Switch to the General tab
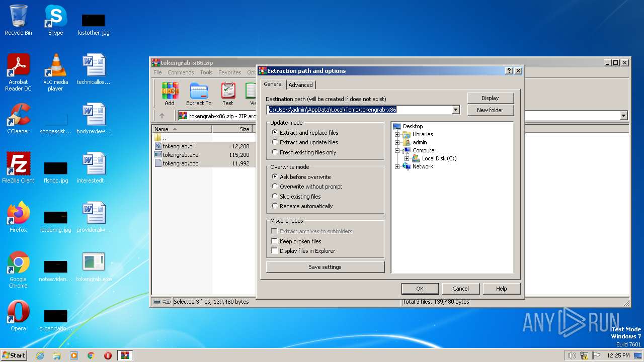644x362 pixels. (x=273, y=84)
